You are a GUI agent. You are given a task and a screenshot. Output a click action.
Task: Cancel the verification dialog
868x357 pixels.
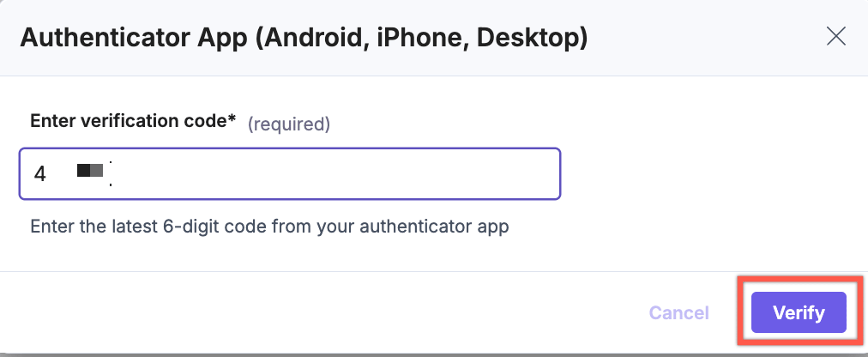[679, 313]
